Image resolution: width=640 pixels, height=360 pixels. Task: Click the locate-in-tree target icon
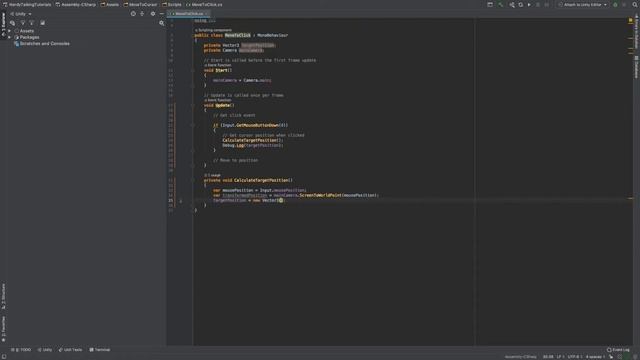[133, 14]
